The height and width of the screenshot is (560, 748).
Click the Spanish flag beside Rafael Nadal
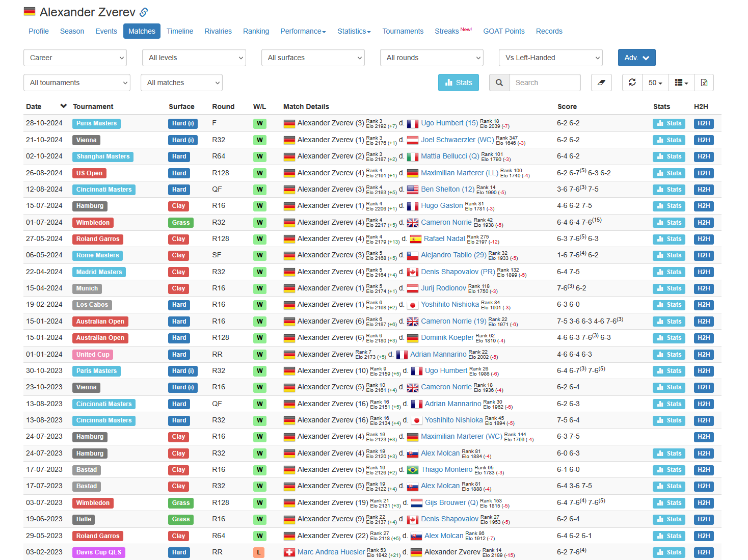416,239
